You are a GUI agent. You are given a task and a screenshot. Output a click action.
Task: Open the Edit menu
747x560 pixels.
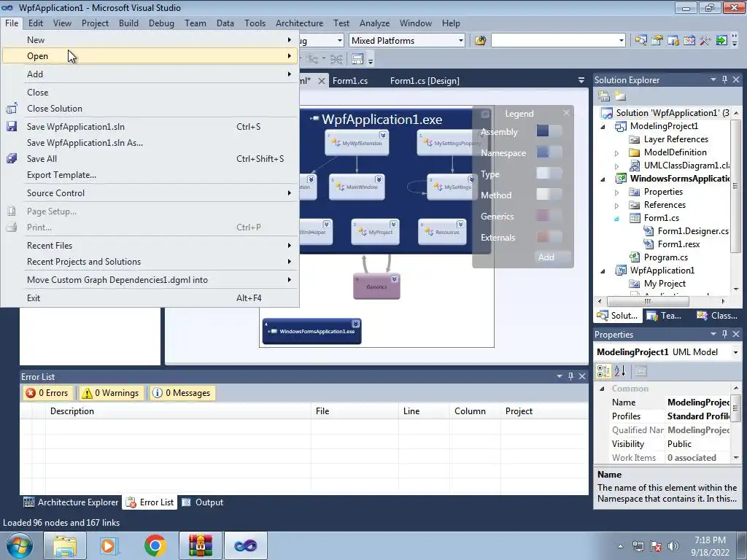tap(36, 23)
